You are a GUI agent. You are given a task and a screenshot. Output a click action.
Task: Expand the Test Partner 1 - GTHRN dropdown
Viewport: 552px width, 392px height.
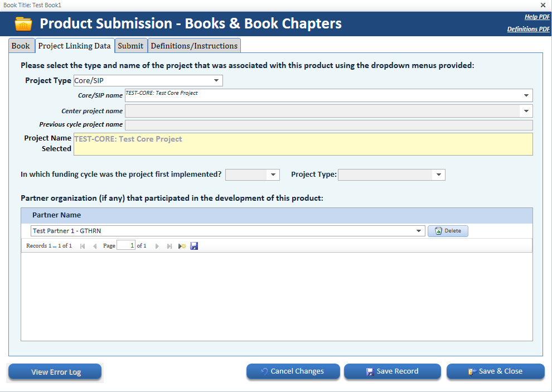click(x=419, y=231)
